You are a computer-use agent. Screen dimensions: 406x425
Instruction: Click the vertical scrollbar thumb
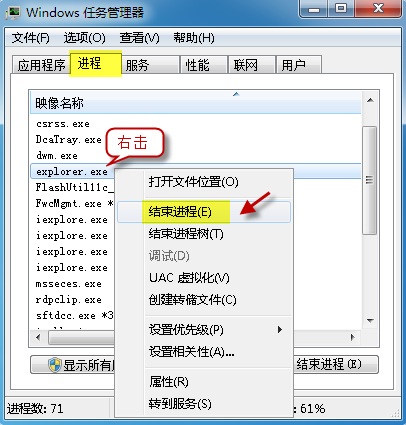click(369, 180)
